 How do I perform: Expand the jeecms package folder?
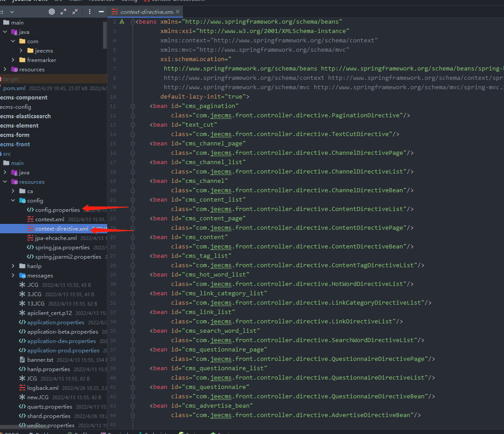click(x=21, y=51)
